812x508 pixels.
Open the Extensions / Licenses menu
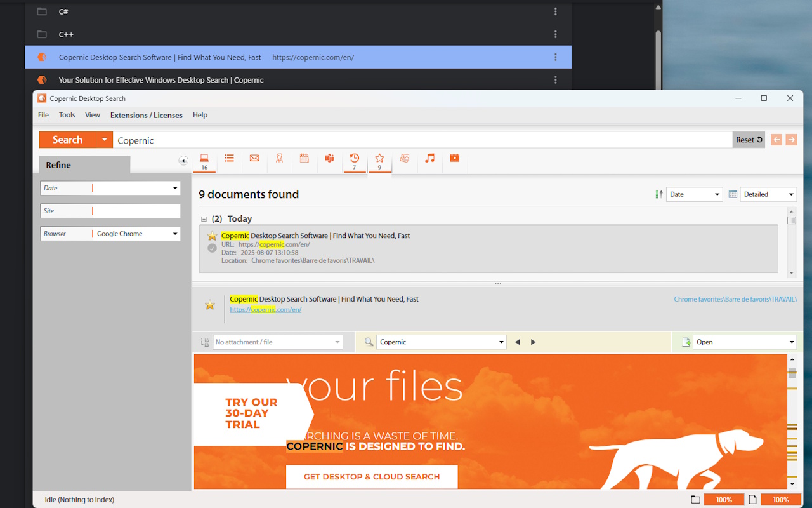point(146,115)
